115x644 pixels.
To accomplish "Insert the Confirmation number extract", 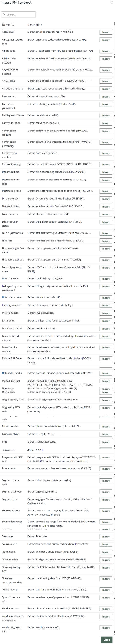I will 106,154.
